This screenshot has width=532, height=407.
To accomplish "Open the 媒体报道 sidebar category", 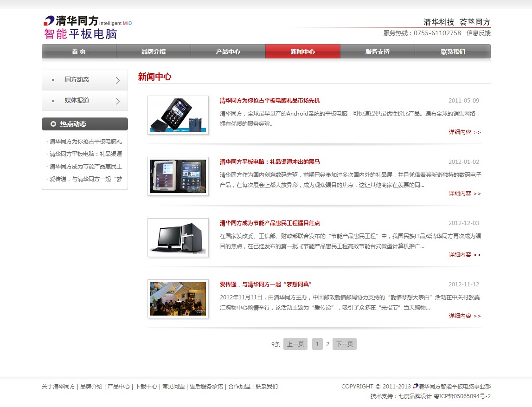I will (85, 101).
